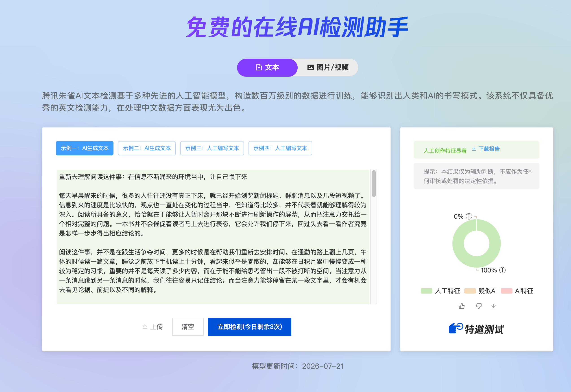Click the text area scrollbar thumb
This screenshot has width=571, height=392.
374,183
